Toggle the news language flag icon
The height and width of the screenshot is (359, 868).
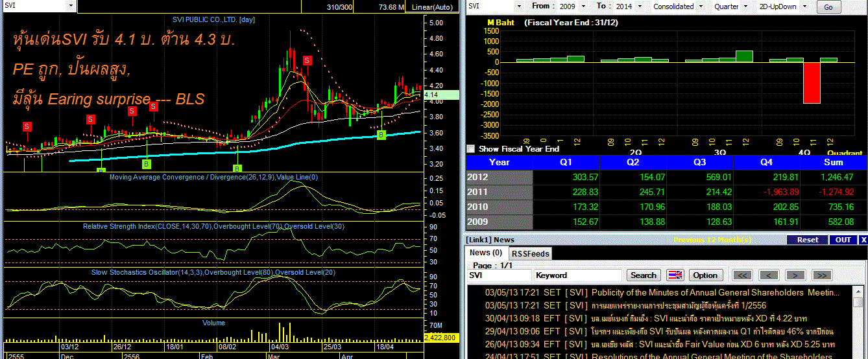click(675, 275)
